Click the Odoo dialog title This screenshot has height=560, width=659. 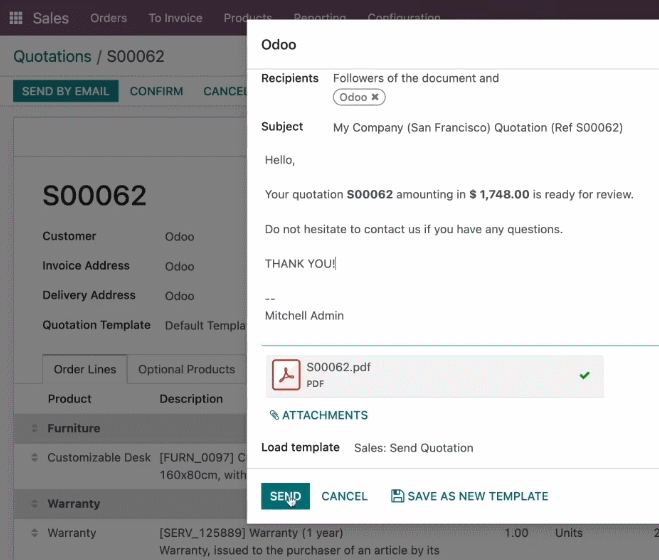point(279,45)
